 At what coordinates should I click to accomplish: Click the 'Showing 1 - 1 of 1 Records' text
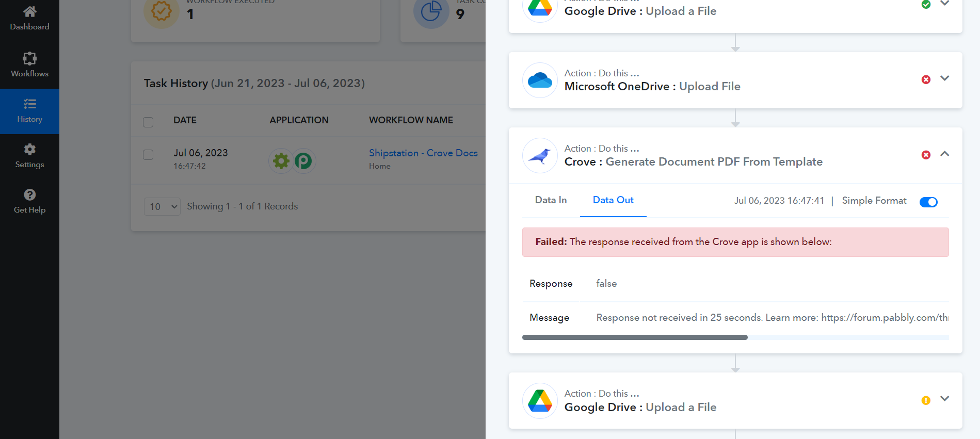243,206
